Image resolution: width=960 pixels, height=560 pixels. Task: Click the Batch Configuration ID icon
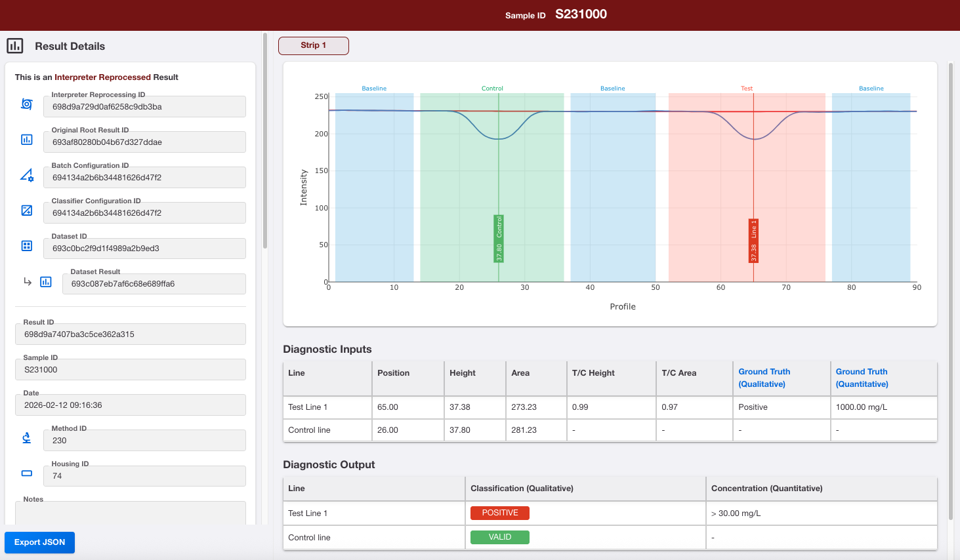click(27, 175)
